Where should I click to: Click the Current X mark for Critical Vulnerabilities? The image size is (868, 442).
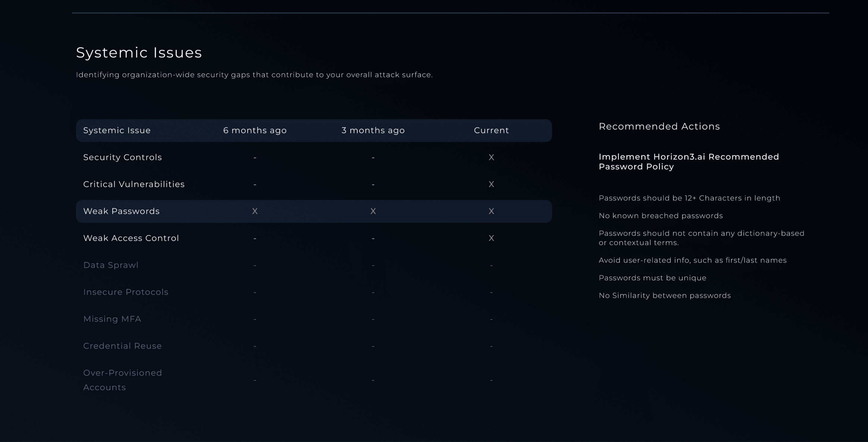(x=491, y=184)
